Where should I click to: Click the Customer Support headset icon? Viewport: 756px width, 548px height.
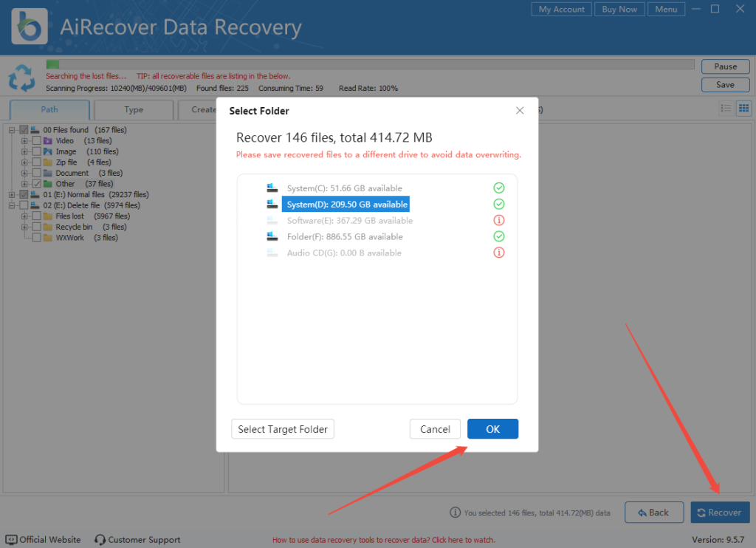click(x=99, y=540)
